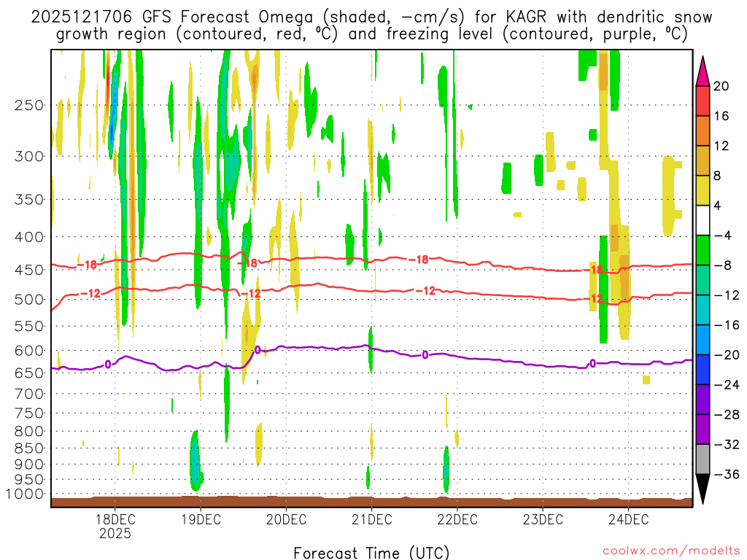Click the 22DEC date label
The width and height of the screenshot is (747, 560).
(457, 519)
